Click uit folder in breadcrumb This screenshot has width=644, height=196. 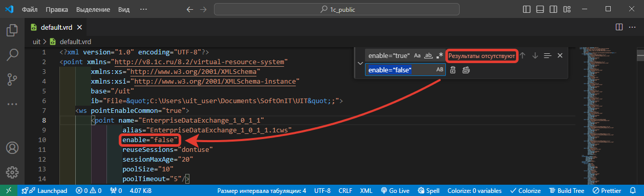[36, 42]
